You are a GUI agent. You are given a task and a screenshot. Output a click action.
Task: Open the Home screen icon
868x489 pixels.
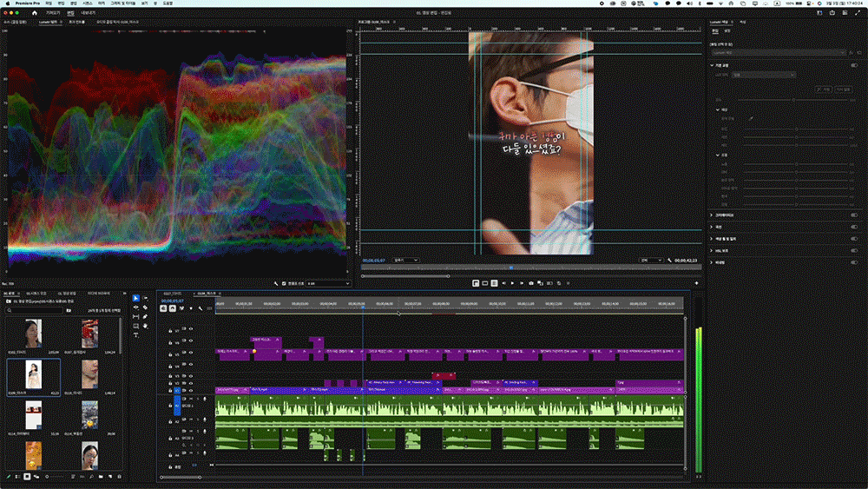tap(34, 14)
